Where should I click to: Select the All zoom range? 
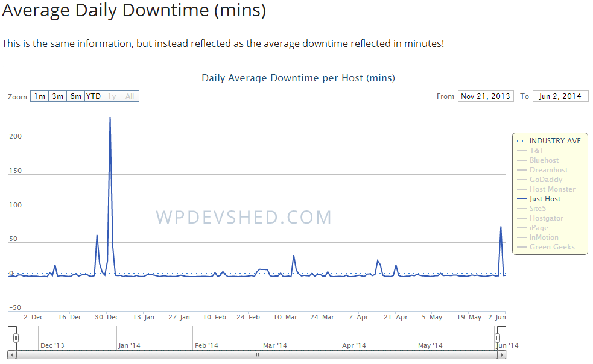click(128, 96)
